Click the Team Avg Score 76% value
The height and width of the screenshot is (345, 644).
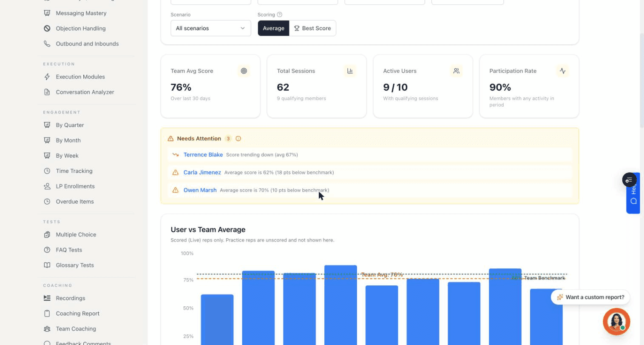click(181, 87)
